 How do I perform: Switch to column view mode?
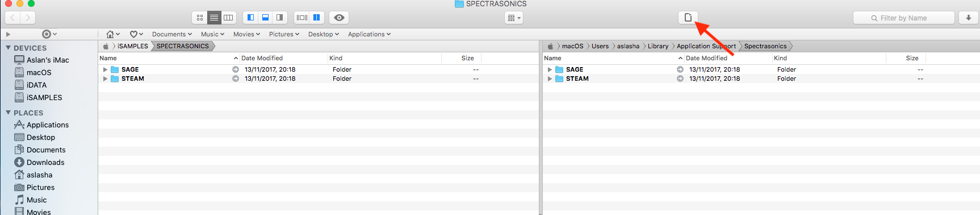click(228, 18)
